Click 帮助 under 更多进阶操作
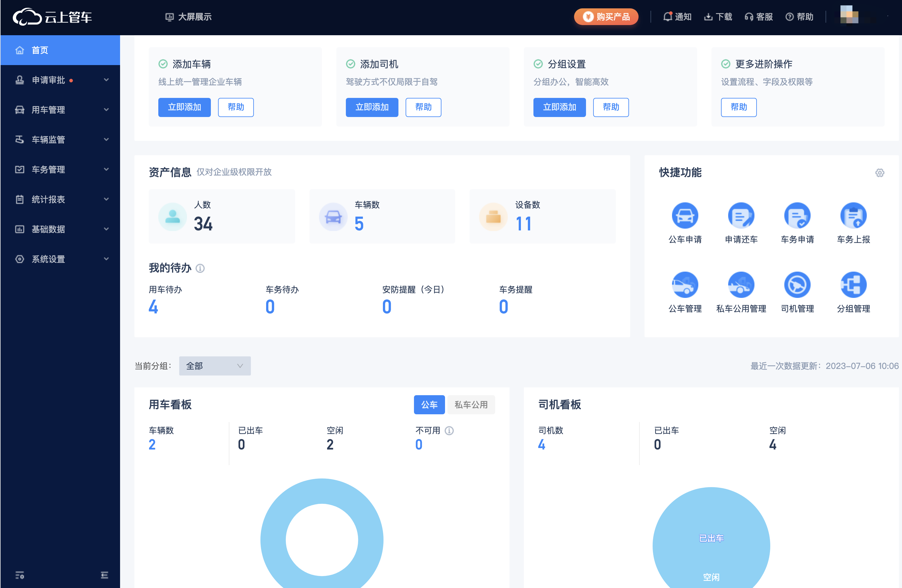902x588 pixels. (739, 107)
